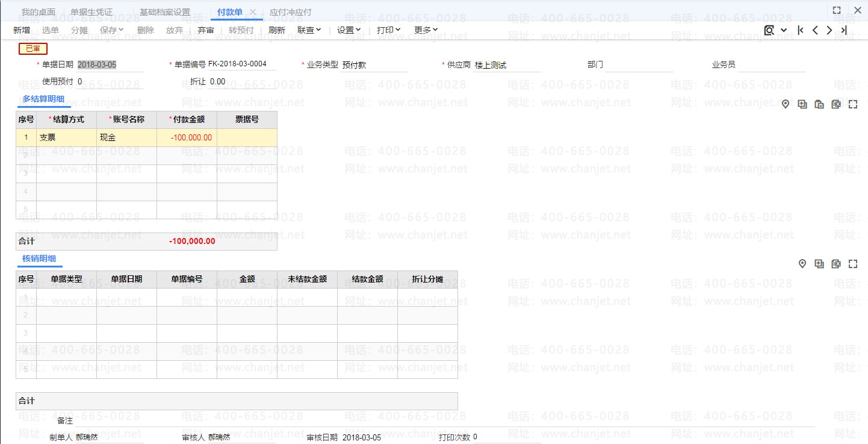Click the document search icon in toolbar
The height and width of the screenshot is (444, 868).
pos(769,30)
